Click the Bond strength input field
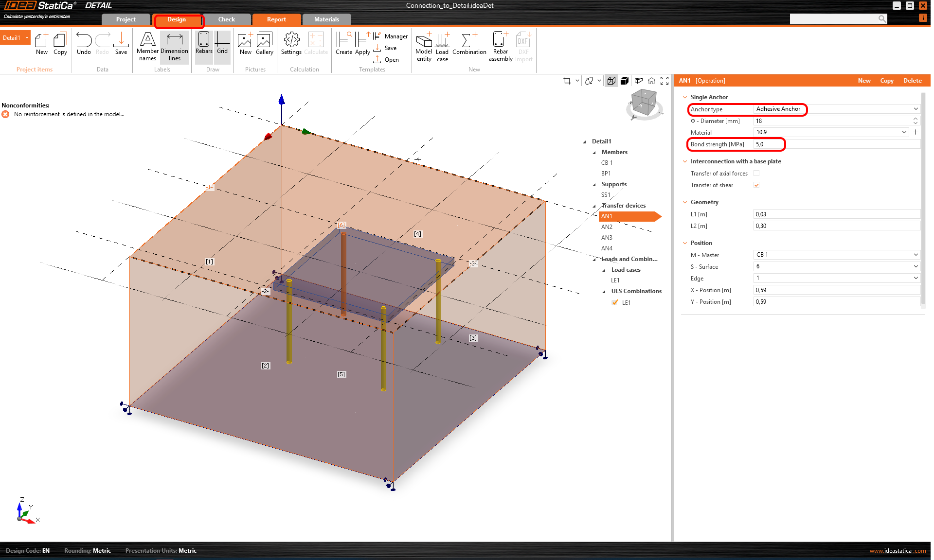 [836, 144]
